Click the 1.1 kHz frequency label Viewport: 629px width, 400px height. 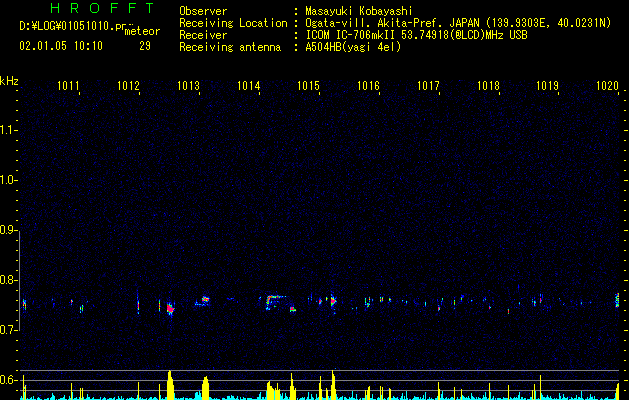(x=9, y=130)
